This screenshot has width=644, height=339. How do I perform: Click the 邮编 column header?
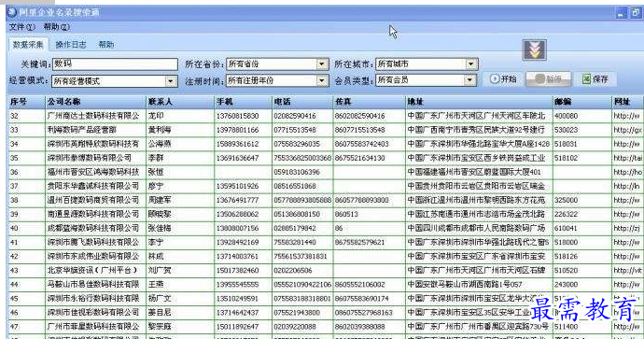coord(582,102)
